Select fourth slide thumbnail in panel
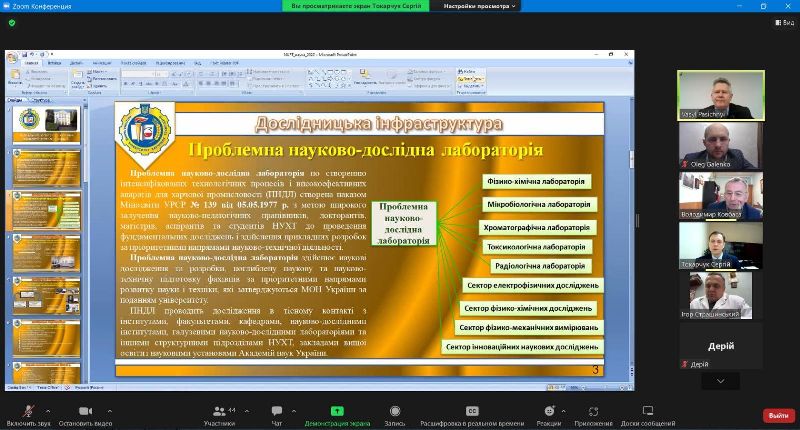800x430 pixels. click(x=46, y=252)
